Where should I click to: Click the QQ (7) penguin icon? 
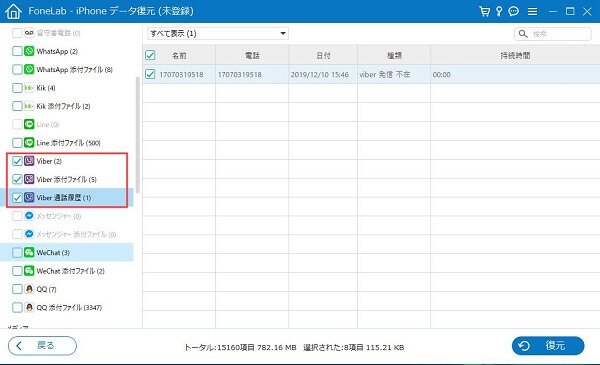click(x=29, y=289)
